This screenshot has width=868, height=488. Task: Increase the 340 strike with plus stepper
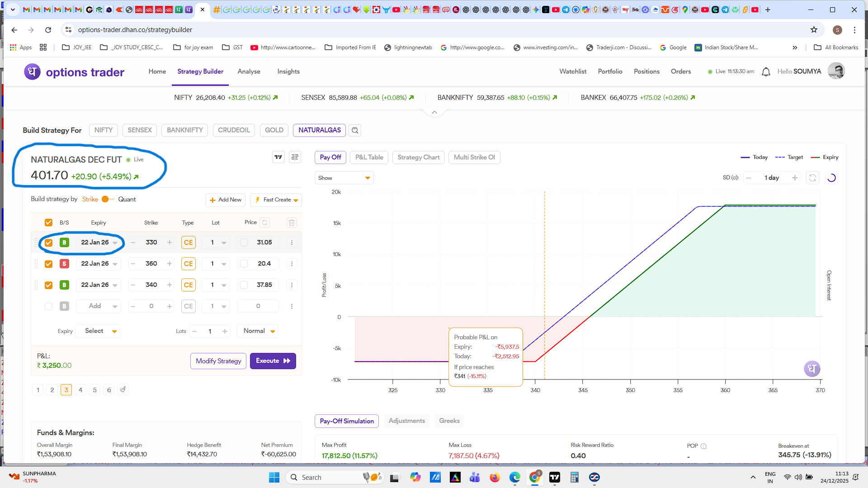170,285
